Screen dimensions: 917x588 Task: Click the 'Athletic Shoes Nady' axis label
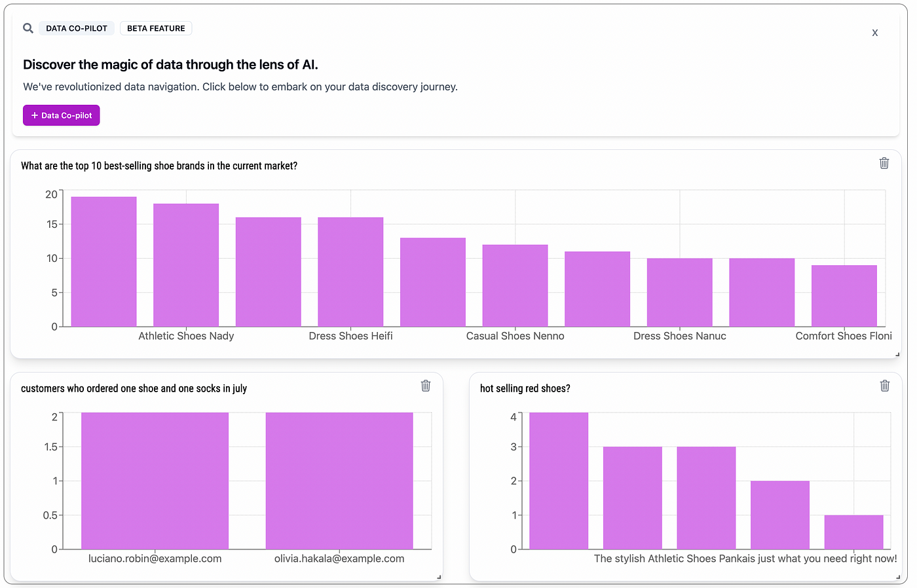186,336
